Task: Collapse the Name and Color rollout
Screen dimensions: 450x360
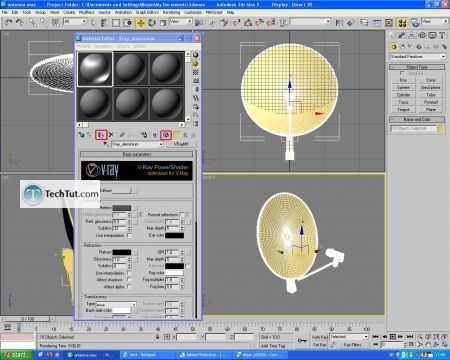Action: pos(417,119)
